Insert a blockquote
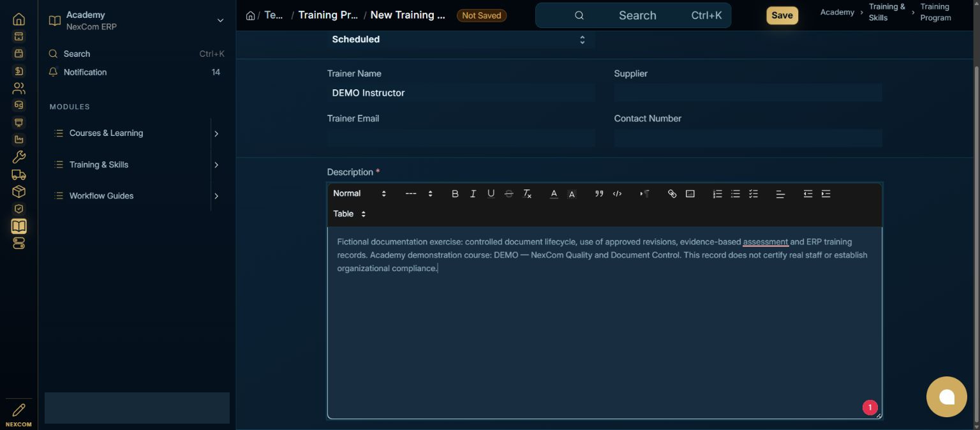This screenshot has width=980, height=430. 599,194
